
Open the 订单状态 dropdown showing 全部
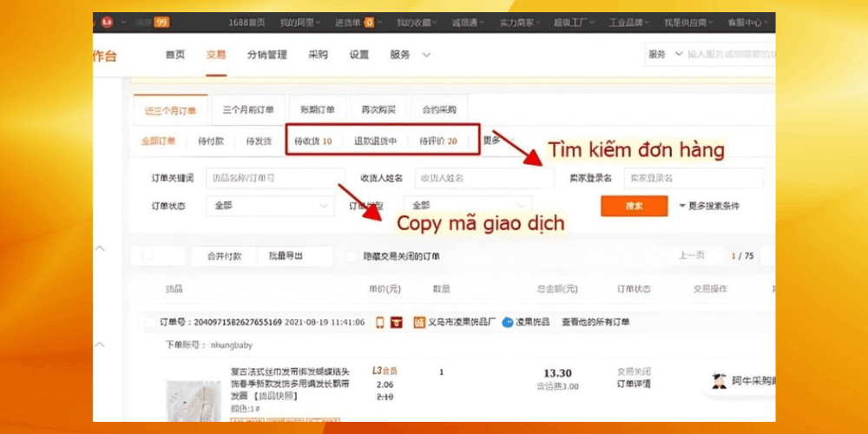click(x=269, y=206)
